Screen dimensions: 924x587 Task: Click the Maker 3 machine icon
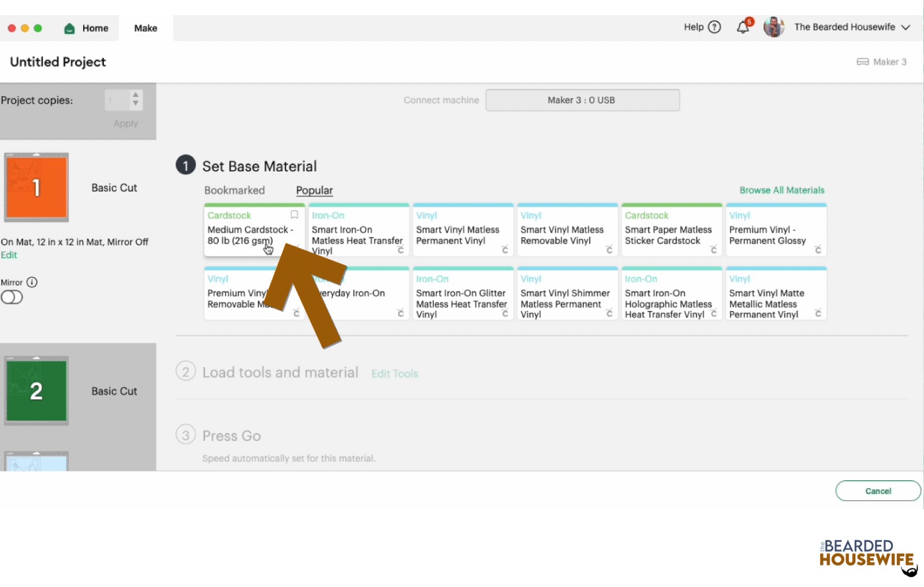coord(863,62)
